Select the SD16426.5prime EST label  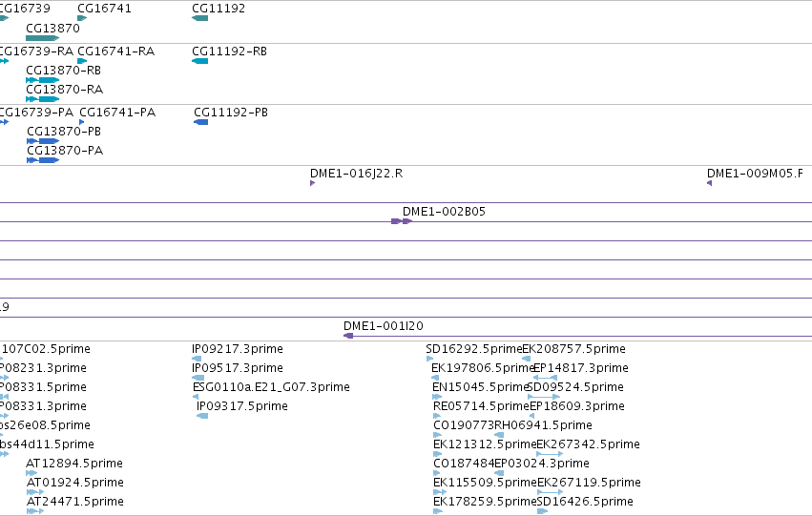tap(585, 502)
